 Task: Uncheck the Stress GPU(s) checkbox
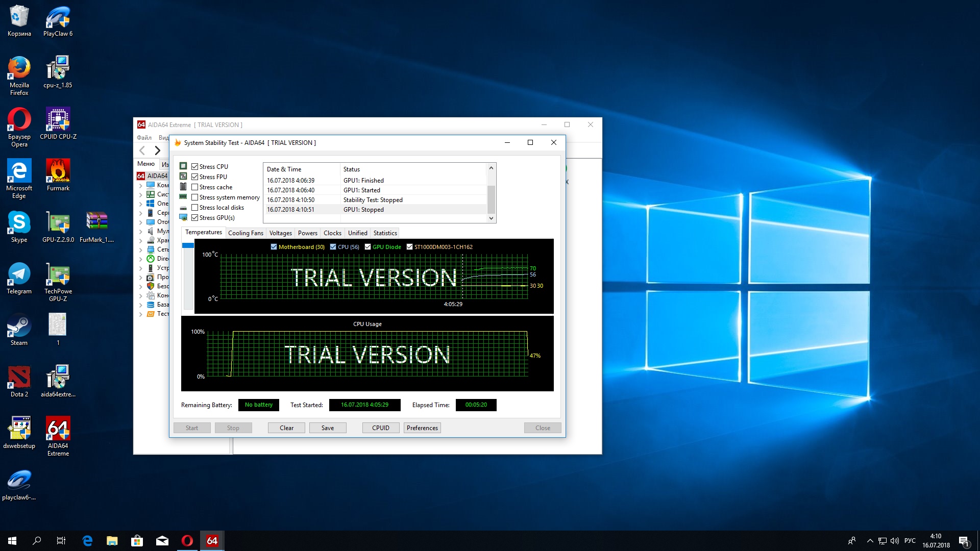pyautogui.click(x=194, y=218)
